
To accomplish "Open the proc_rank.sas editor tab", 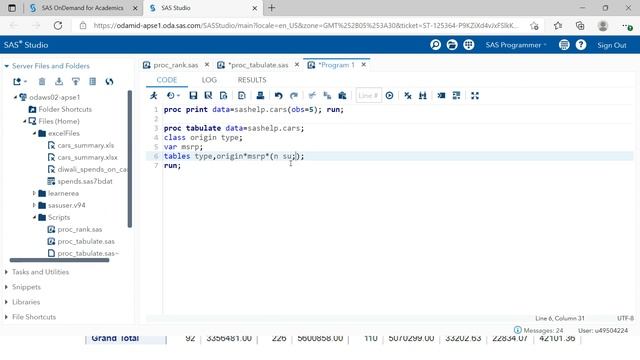I will click(x=176, y=65).
